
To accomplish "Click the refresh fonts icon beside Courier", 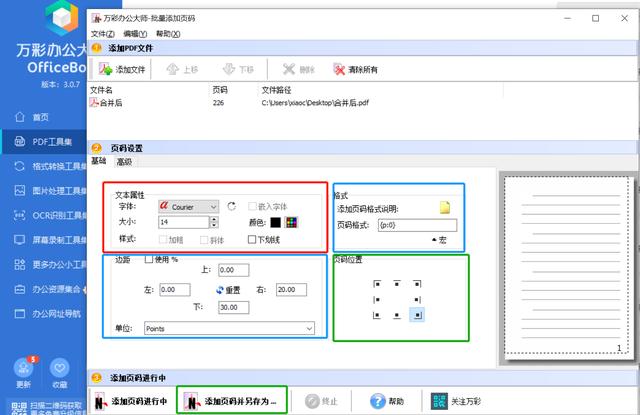I will coord(231,206).
